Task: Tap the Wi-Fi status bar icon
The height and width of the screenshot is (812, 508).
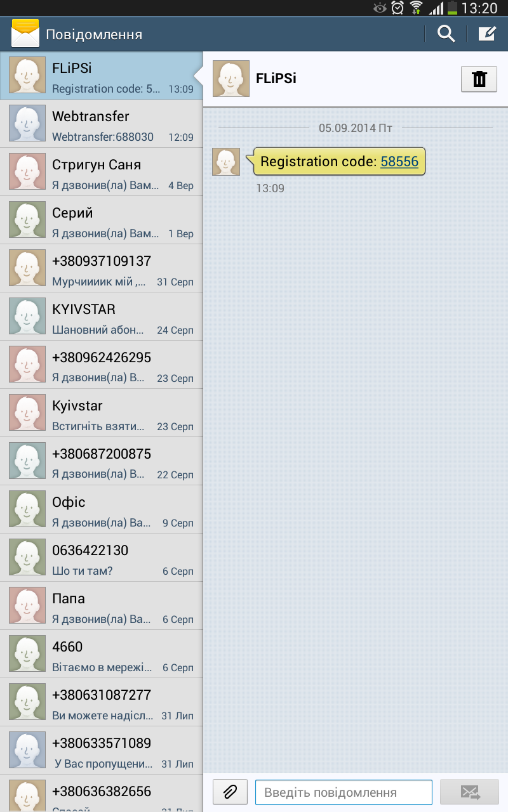Action: pos(416,8)
